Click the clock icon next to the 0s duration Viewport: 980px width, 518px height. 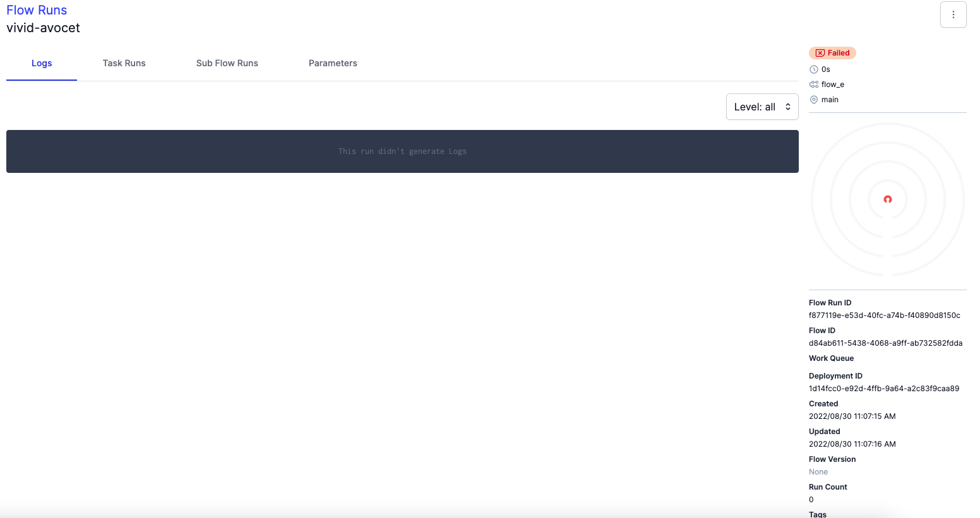tap(814, 69)
